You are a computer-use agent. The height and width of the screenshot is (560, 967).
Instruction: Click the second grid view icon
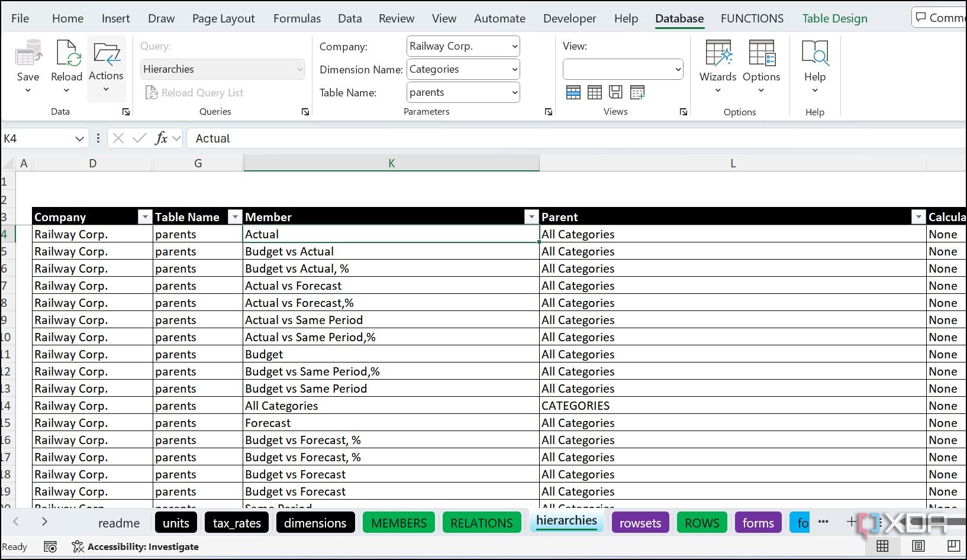point(595,92)
